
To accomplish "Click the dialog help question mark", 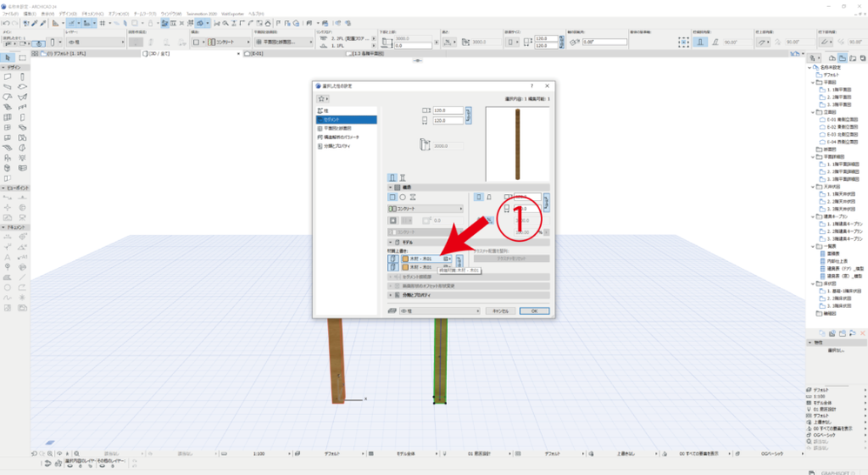I will point(531,86).
